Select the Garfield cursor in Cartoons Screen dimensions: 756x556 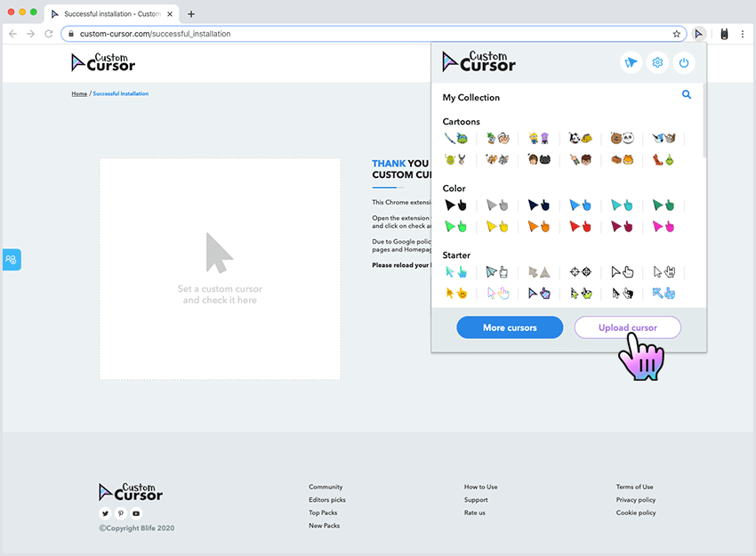click(x=624, y=159)
